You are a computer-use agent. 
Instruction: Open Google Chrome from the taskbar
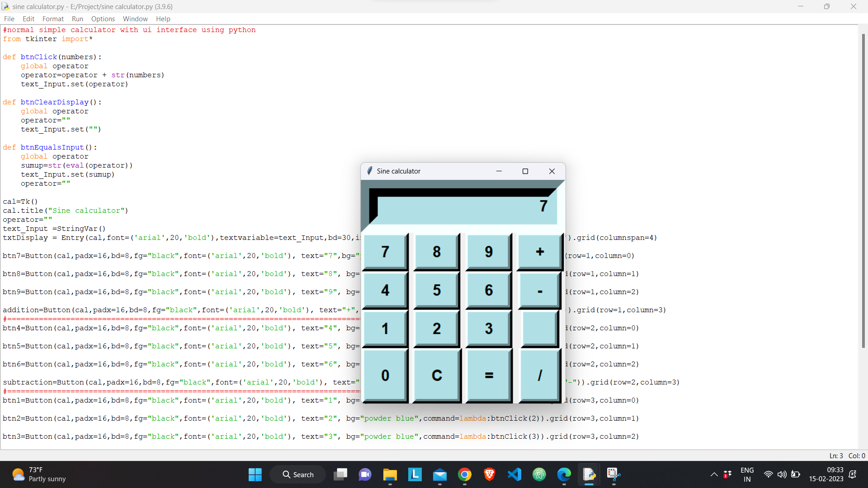pos(465,474)
